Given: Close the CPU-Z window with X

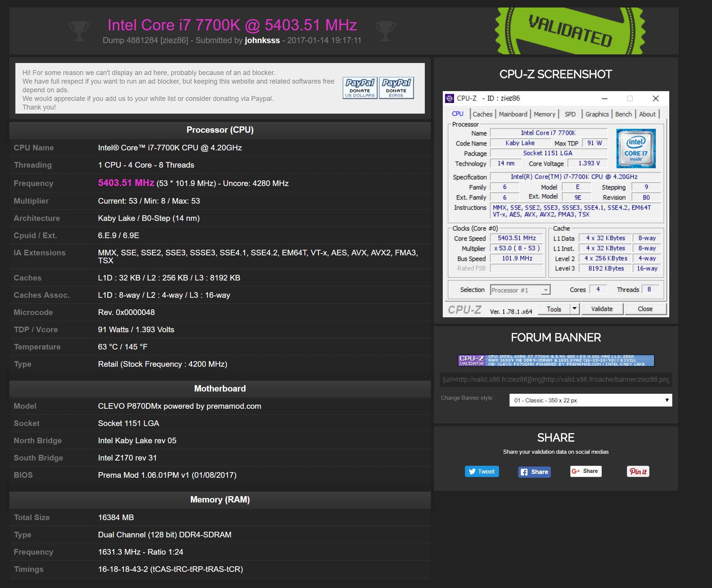Looking at the screenshot, I should (655, 98).
